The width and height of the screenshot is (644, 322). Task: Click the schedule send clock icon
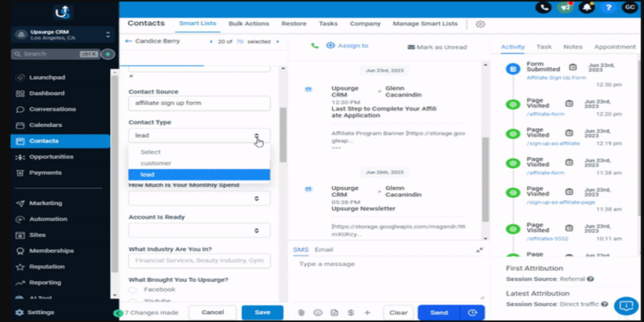point(472,313)
